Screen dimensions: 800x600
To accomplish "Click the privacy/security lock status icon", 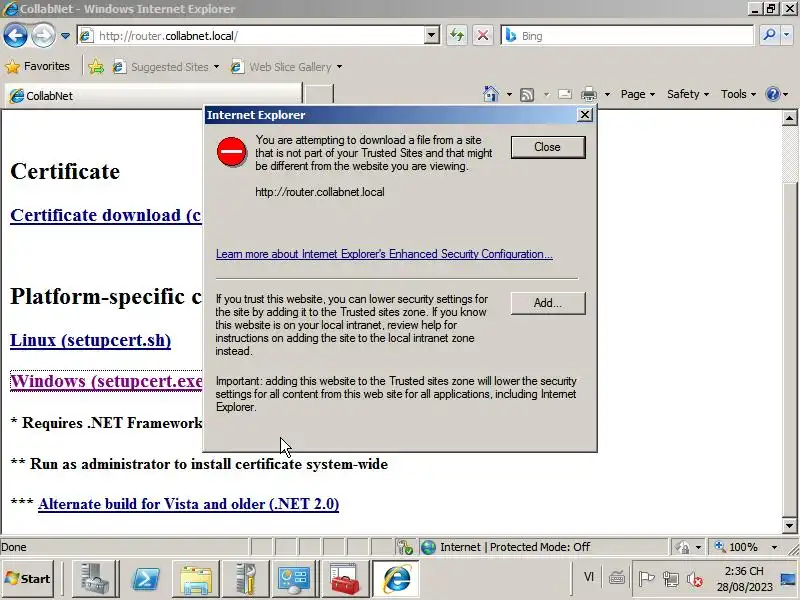I will 683,547.
